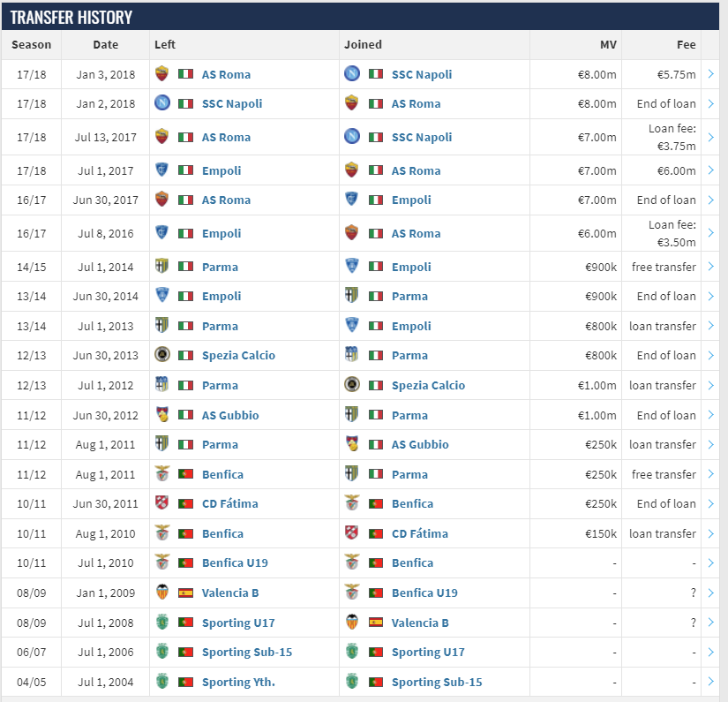Click Empoli crest in Jul 1, 2017 row

tap(161, 170)
